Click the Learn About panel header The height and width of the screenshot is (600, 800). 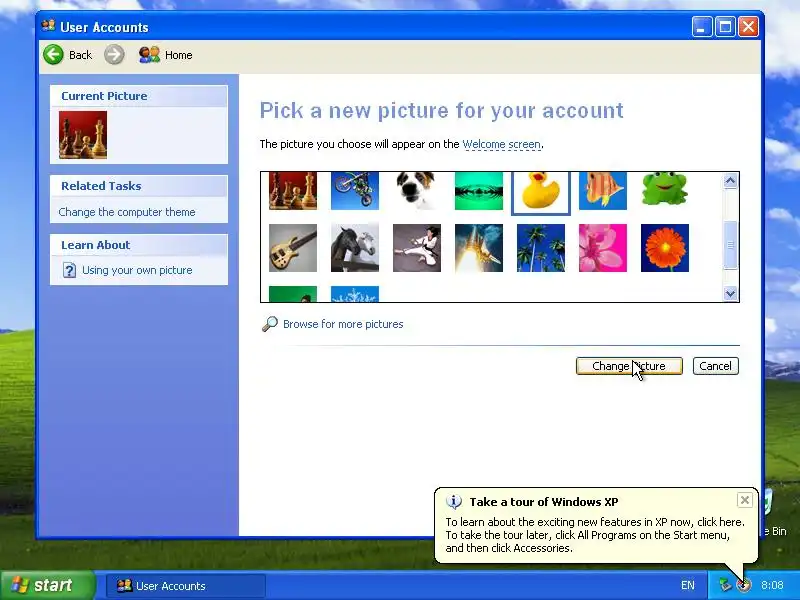coord(139,245)
